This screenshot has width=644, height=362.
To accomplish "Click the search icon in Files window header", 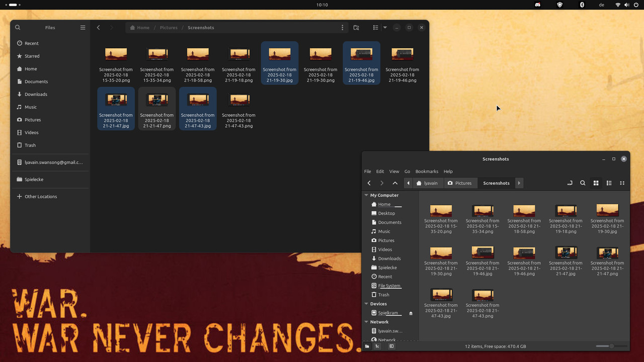I will coord(18,28).
